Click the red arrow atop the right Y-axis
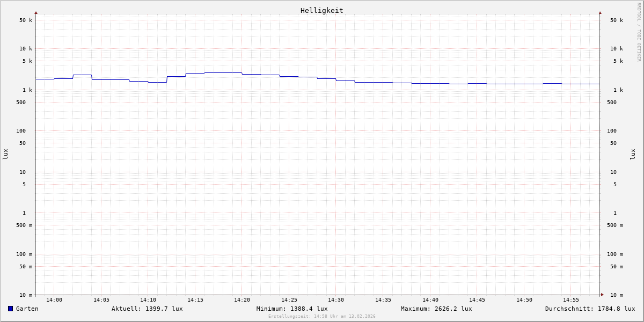The image size is (644, 322). pyautogui.click(x=600, y=12)
